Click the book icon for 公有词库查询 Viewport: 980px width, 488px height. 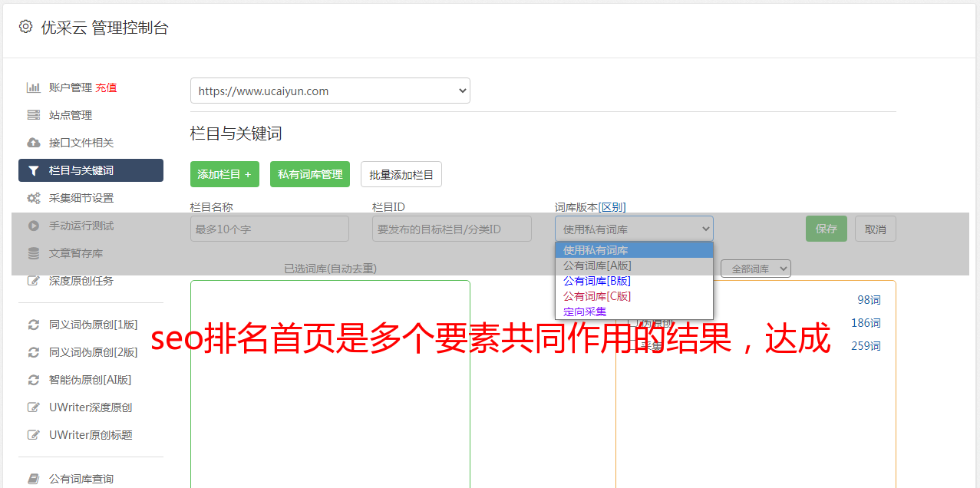[x=34, y=479]
